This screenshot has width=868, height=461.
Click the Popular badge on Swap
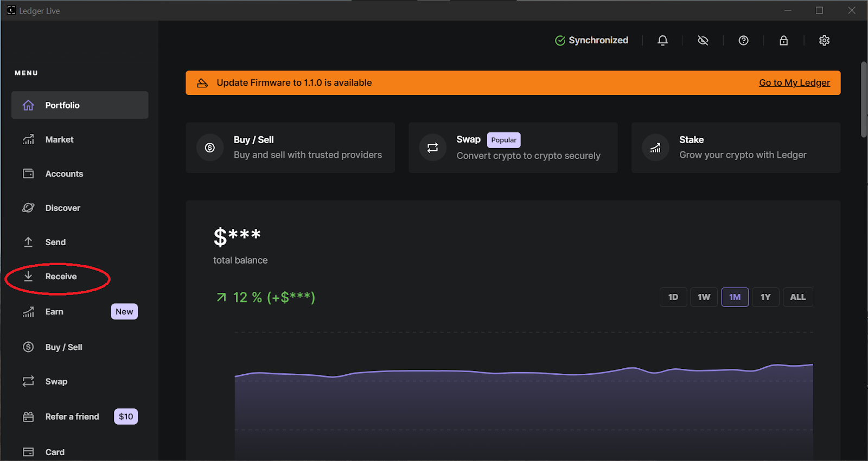pos(504,140)
